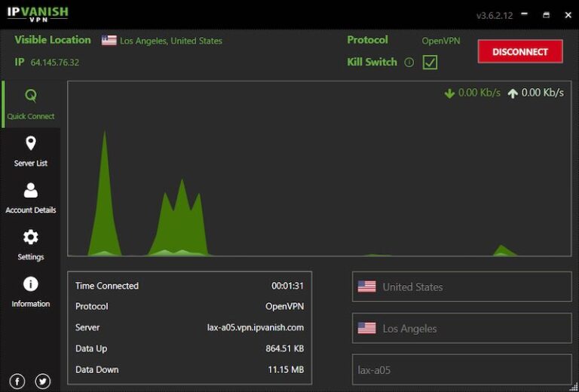The height and width of the screenshot is (392, 579).
Task: Click the OpenVPN protocol link at top
Action: click(440, 41)
